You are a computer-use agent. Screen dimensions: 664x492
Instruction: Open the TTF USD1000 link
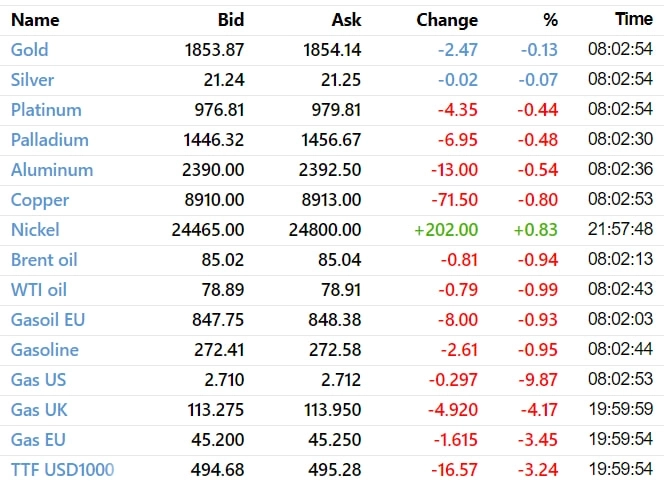pos(62,470)
